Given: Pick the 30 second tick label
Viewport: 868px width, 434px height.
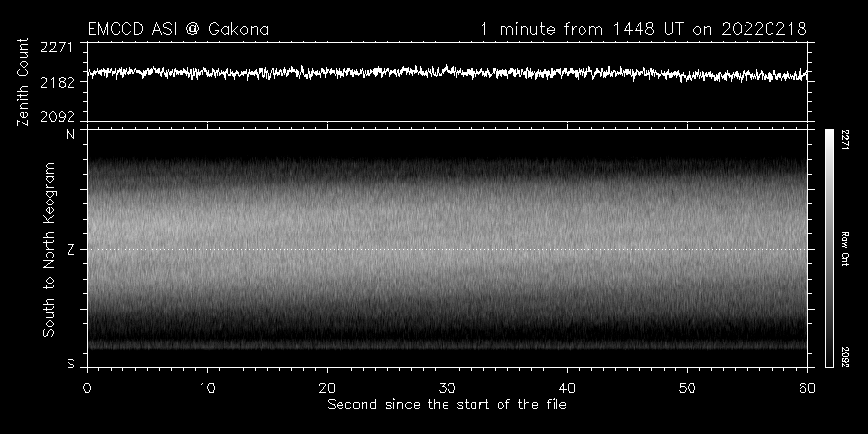Looking at the screenshot, I should pyautogui.click(x=448, y=387).
